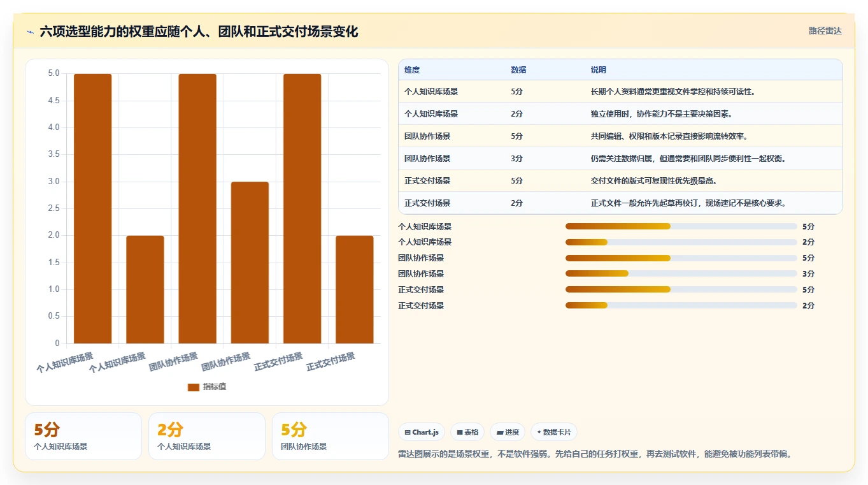This screenshot has width=868, height=485.
Task: Click the 团队协作场景 progress bar showing 5分
Action: tap(681, 258)
